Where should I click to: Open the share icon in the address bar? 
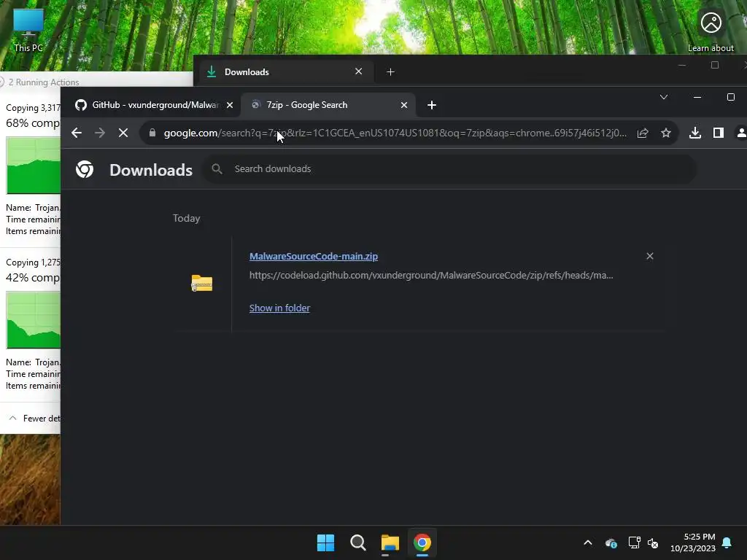coord(643,133)
